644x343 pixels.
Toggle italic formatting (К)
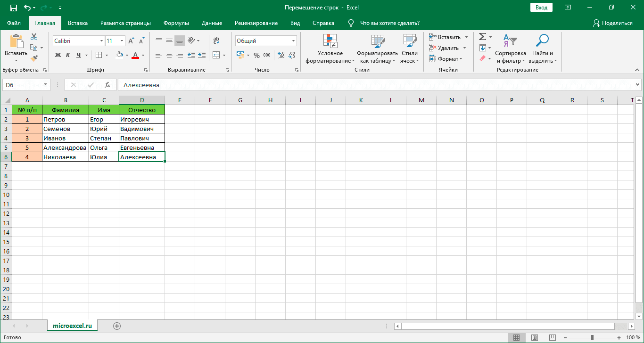[68, 55]
